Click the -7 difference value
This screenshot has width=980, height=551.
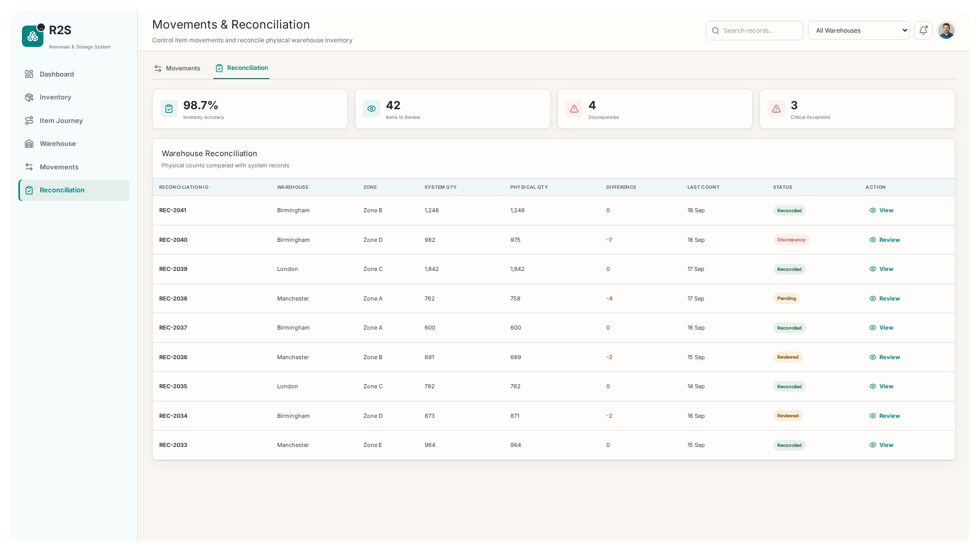[609, 240]
